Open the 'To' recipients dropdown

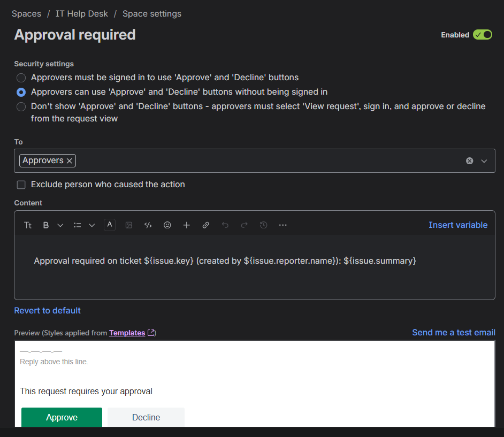(x=484, y=160)
